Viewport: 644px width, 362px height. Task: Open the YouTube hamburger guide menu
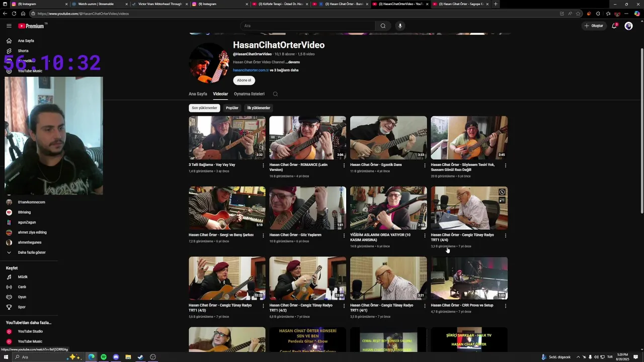click(x=9, y=26)
